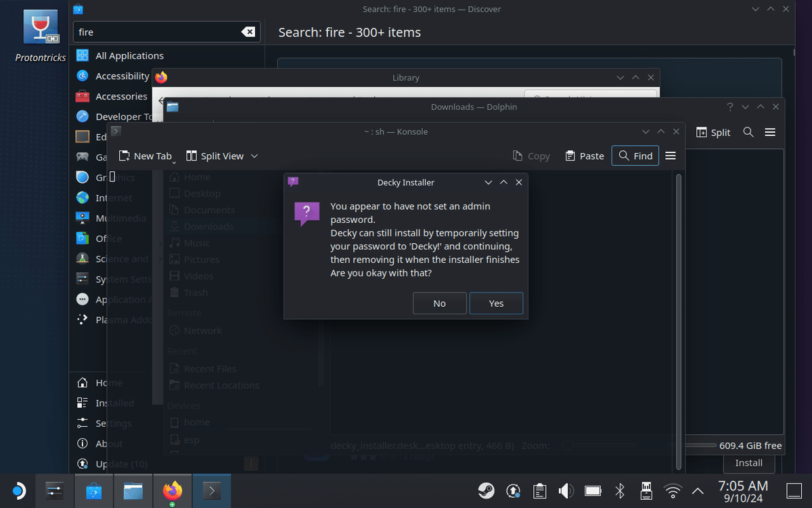Open the Steam tray icon
The height and width of the screenshot is (508, 812).
486,491
